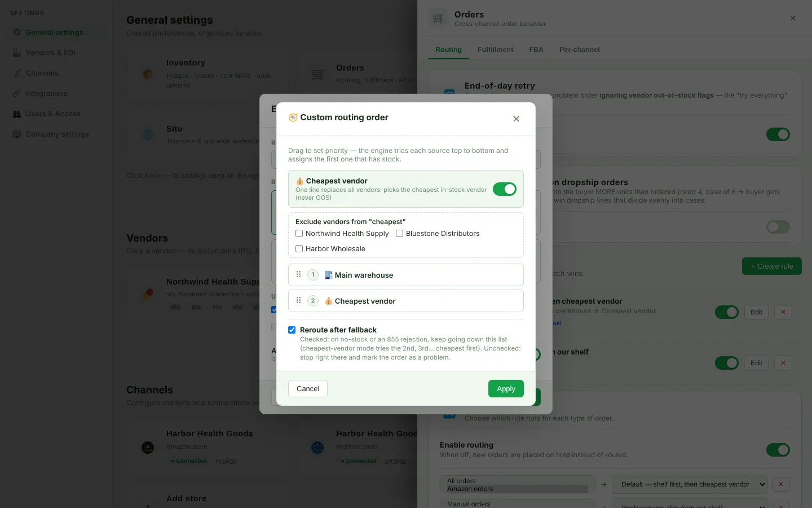Open the Default shelf first rule dropdown

(690, 484)
